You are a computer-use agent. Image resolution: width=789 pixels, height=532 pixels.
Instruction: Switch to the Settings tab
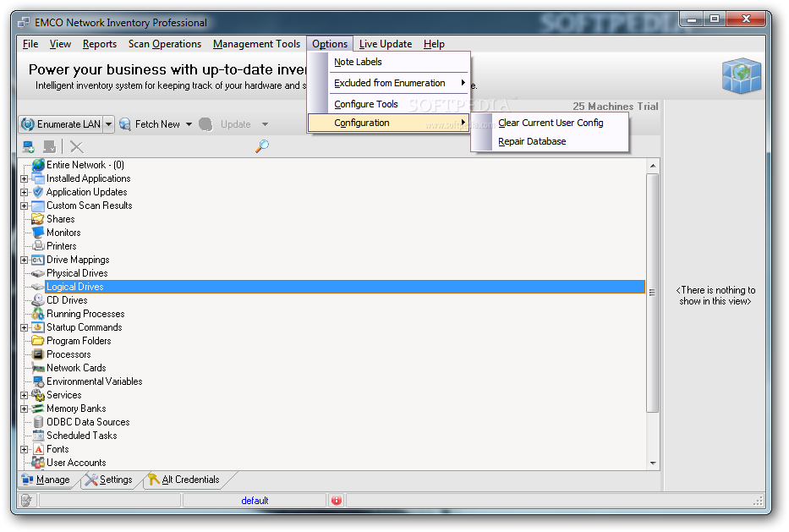109,480
